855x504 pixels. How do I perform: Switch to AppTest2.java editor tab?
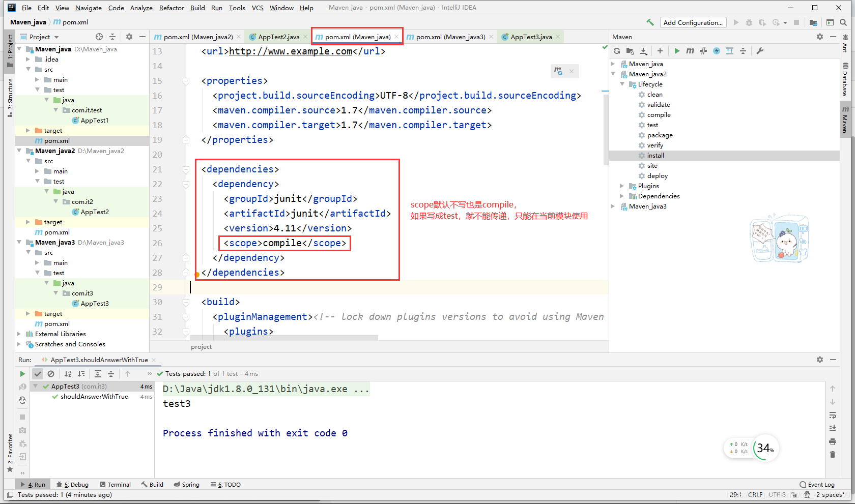coord(278,37)
